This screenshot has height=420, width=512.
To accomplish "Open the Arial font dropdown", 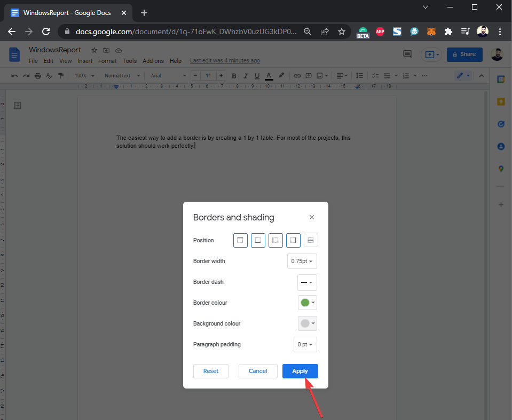I will (x=168, y=76).
